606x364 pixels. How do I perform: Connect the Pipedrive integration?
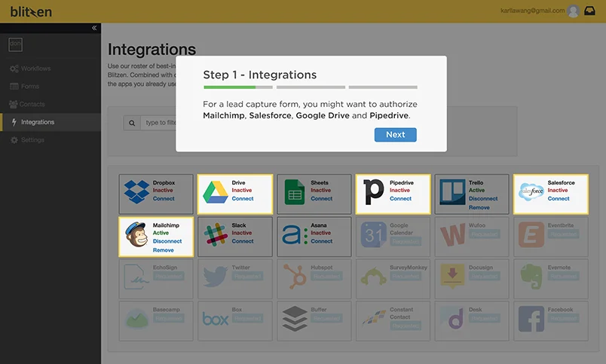coord(400,199)
